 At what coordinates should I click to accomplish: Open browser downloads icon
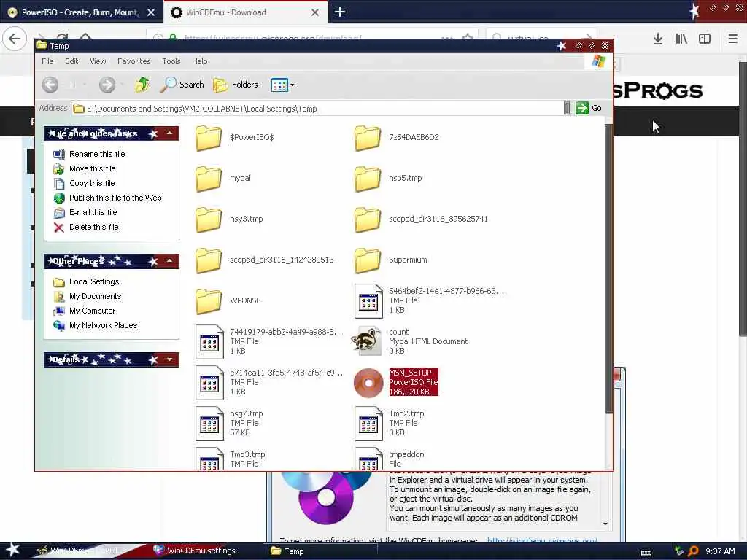tap(658, 39)
